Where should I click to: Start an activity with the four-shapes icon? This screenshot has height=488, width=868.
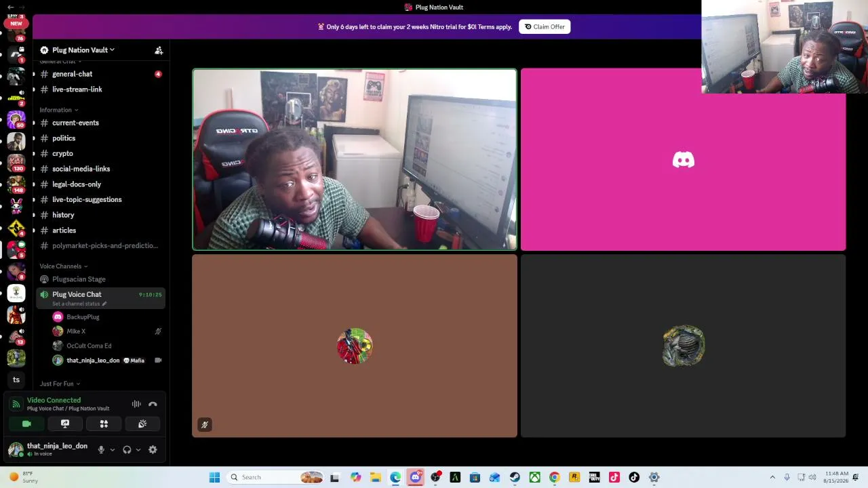(x=104, y=424)
